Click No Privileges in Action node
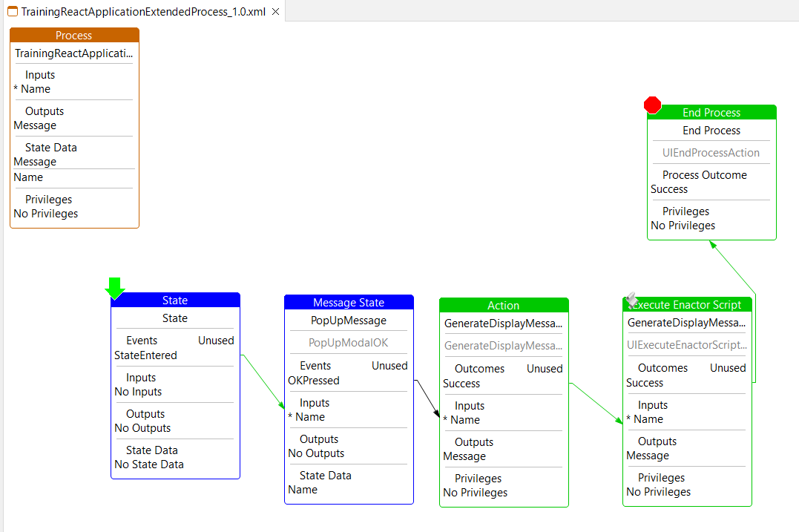 coord(476,493)
